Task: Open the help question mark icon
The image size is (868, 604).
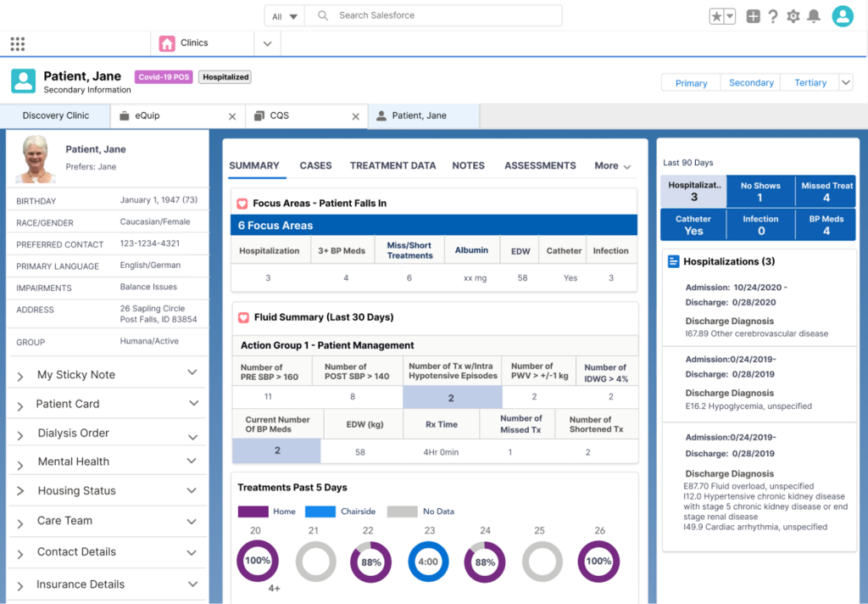Action: (x=773, y=16)
